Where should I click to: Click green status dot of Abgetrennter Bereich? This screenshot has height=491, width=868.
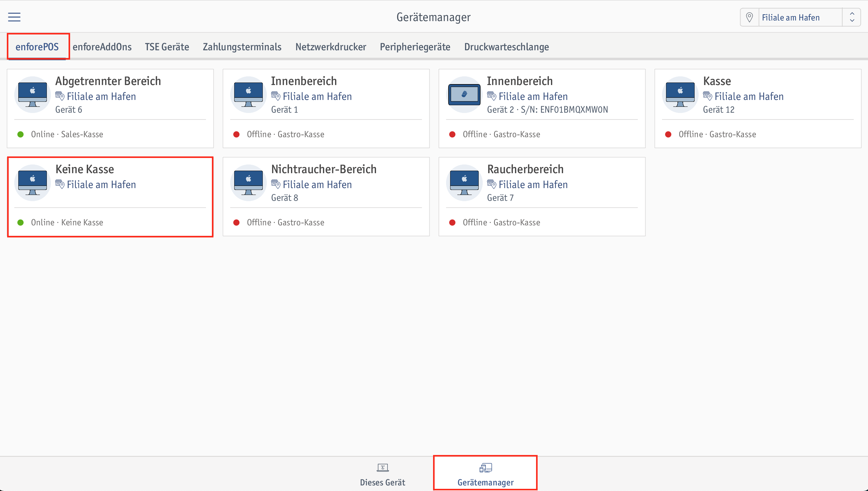tap(20, 135)
